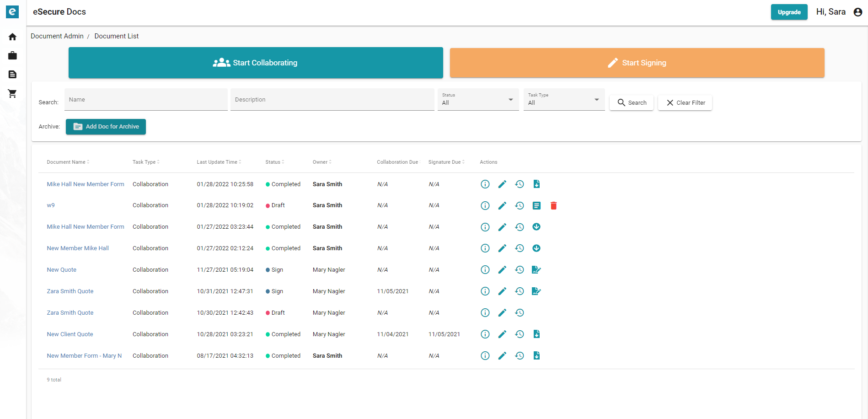Viewport: 868px width, 419px height.
Task: Open the Zara Smith Quote document link
Action: [x=70, y=291]
